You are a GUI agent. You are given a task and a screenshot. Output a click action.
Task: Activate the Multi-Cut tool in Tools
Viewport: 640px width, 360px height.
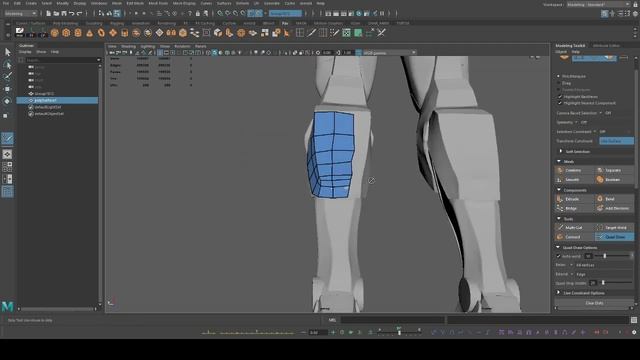(x=574, y=227)
